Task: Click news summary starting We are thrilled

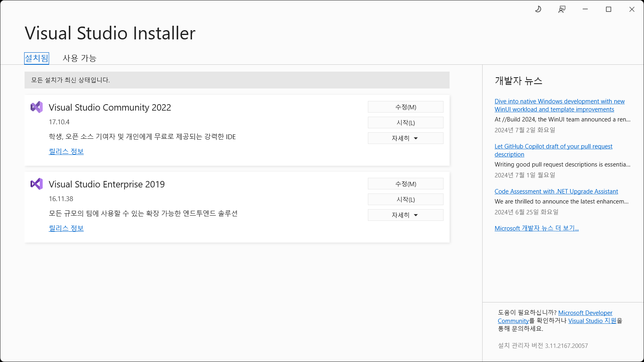Action: [x=561, y=202]
